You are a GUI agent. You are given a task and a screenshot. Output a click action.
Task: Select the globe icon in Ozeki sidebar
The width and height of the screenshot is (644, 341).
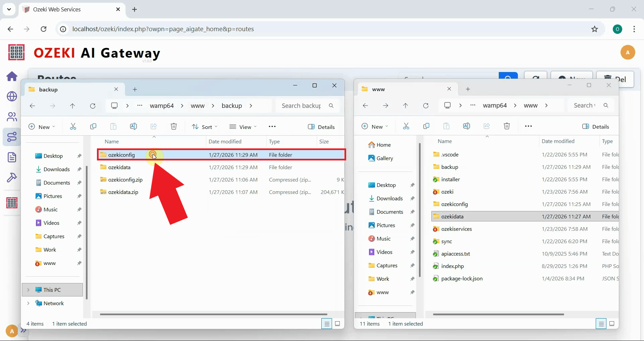(x=12, y=96)
